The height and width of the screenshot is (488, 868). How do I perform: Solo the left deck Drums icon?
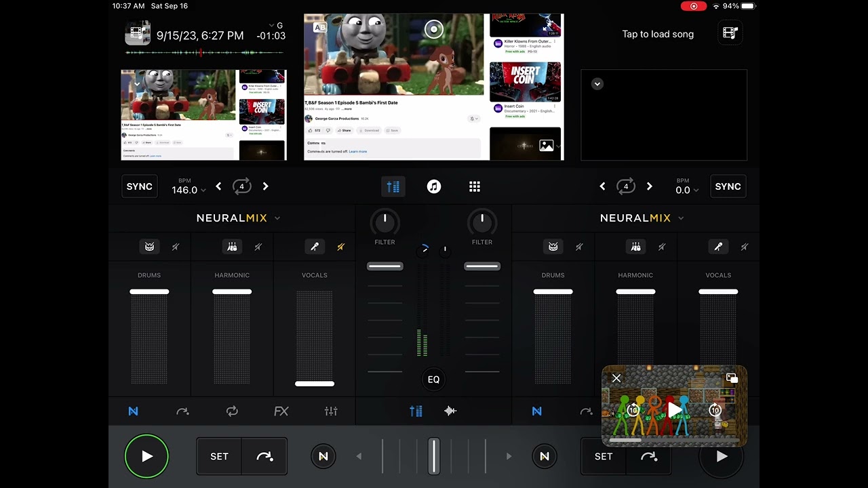[x=149, y=247]
